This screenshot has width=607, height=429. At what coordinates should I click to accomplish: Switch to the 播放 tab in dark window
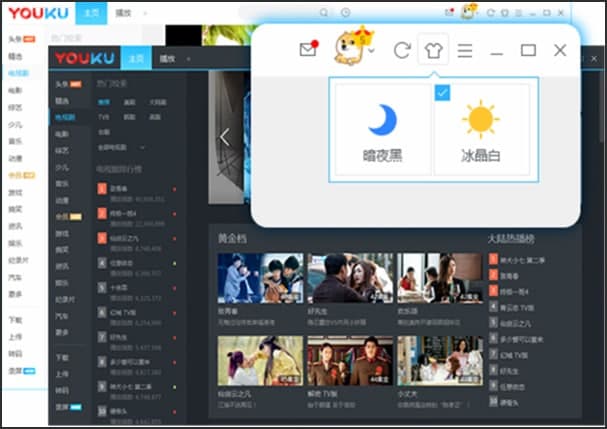(x=168, y=59)
